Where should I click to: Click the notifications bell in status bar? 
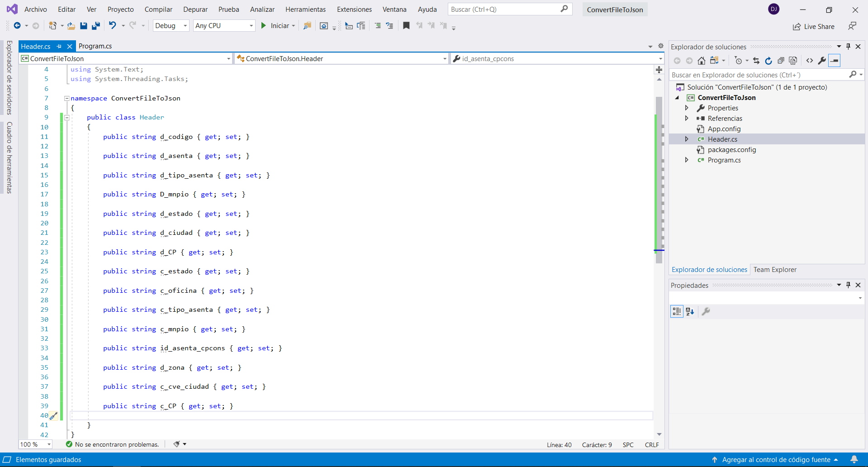[x=854, y=460]
